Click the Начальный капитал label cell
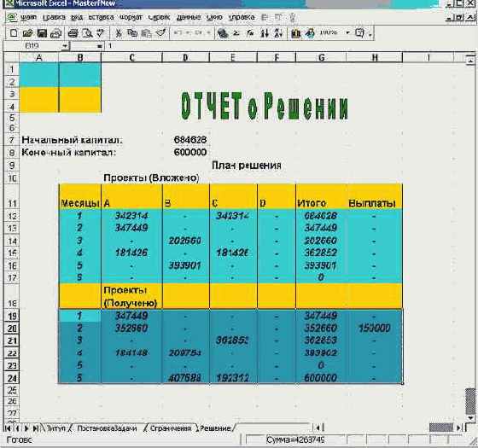 [x=72, y=140]
